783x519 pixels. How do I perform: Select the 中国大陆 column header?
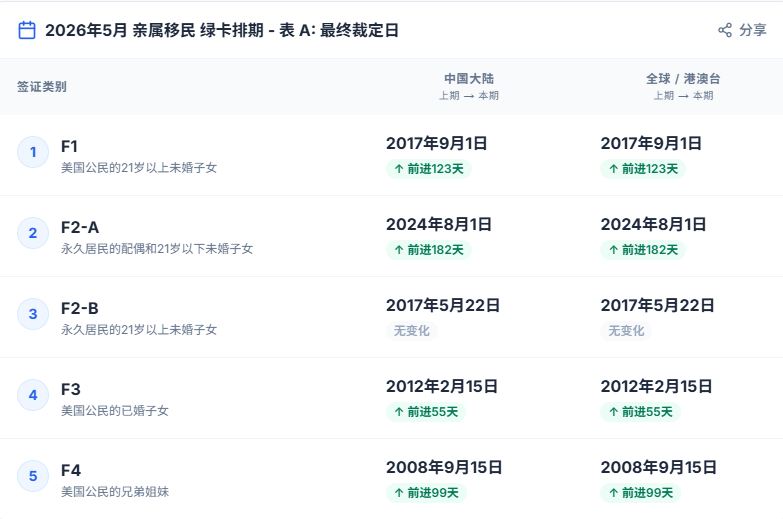click(468, 78)
